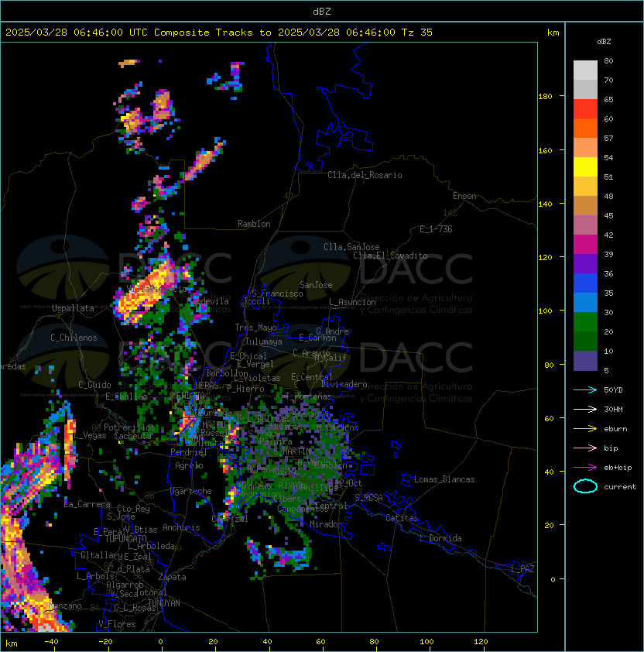644x652 pixels.
Task: Click the white 30HM arrow in legend
Action: click(x=585, y=409)
